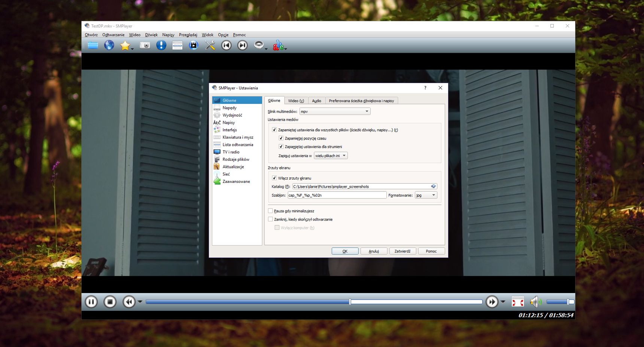Image resolution: width=644 pixels, height=347 pixels.
Task: Show file info via the blue exclamation icon
Action: coord(161,46)
